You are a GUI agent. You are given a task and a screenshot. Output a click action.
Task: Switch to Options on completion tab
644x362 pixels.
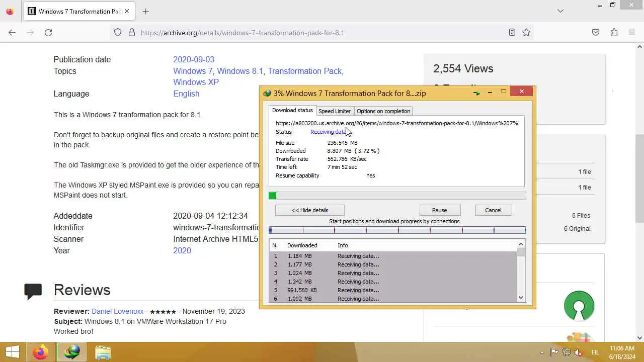pos(383,111)
